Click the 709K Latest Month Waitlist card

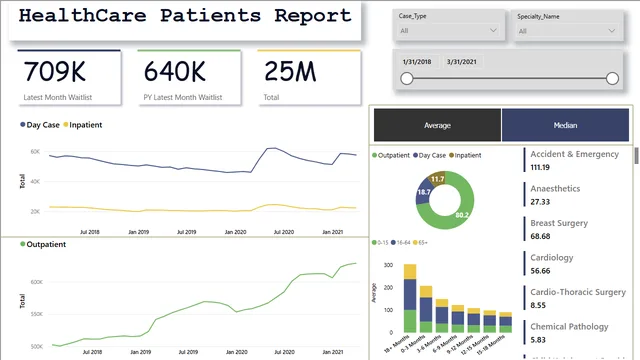(x=69, y=78)
